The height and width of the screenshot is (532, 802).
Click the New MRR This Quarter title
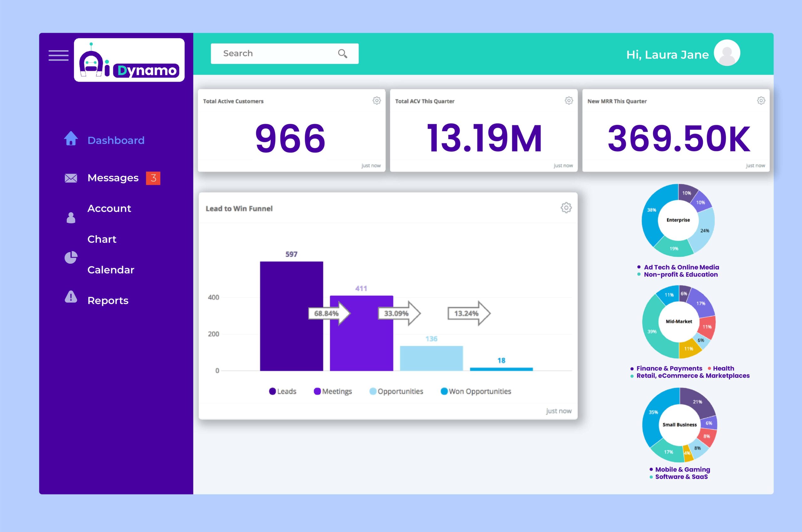(x=617, y=101)
